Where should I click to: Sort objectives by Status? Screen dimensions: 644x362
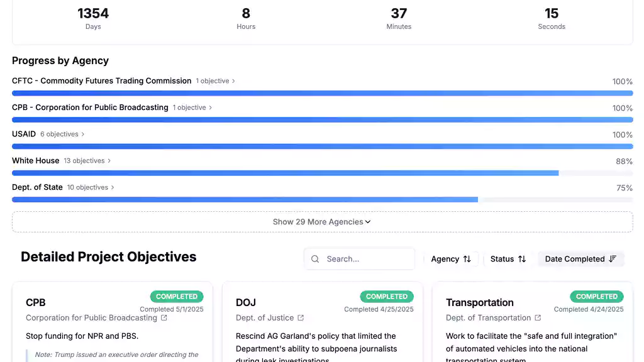[508, 259]
